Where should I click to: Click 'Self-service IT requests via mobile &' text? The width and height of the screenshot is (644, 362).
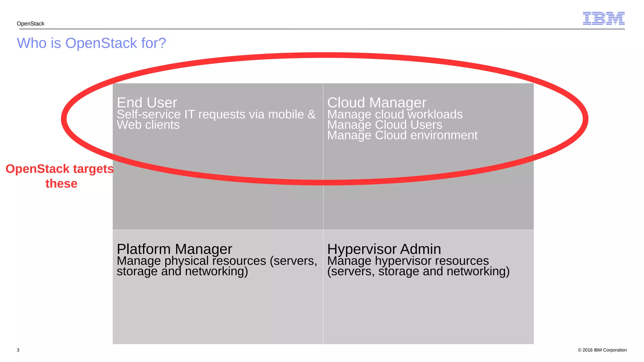[216, 114]
